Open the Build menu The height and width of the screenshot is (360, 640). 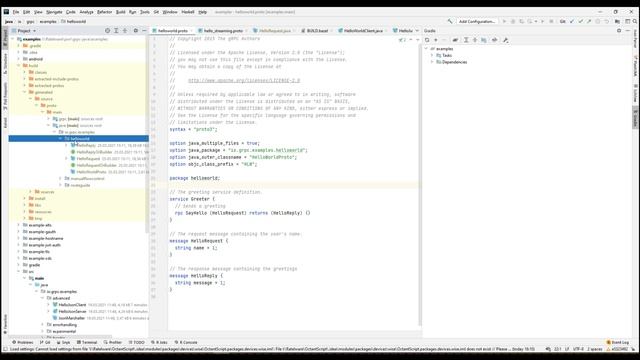pyautogui.click(x=120, y=12)
